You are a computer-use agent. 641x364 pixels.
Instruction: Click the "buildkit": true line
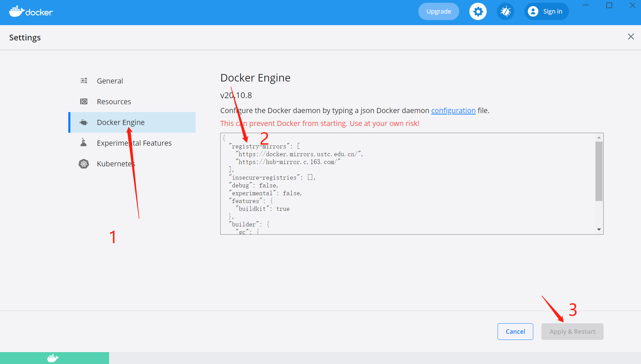pyautogui.click(x=263, y=209)
